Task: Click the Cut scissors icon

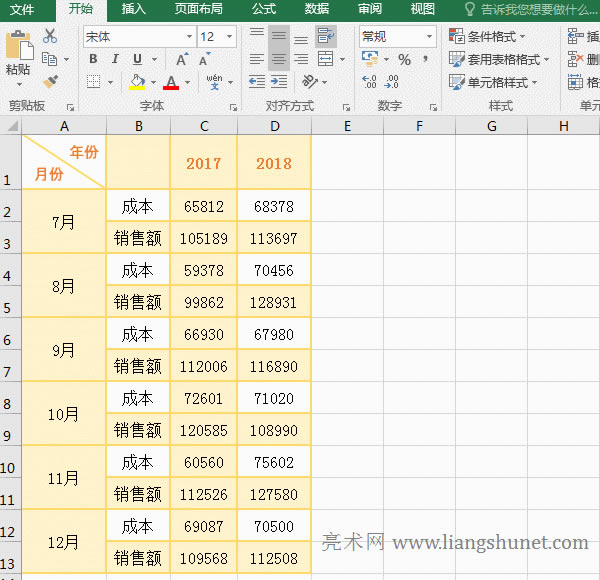Action: coord(50,36)
